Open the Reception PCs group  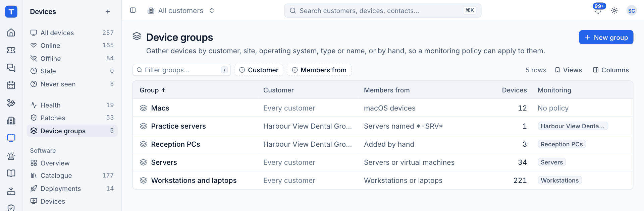tap(175, 144)
